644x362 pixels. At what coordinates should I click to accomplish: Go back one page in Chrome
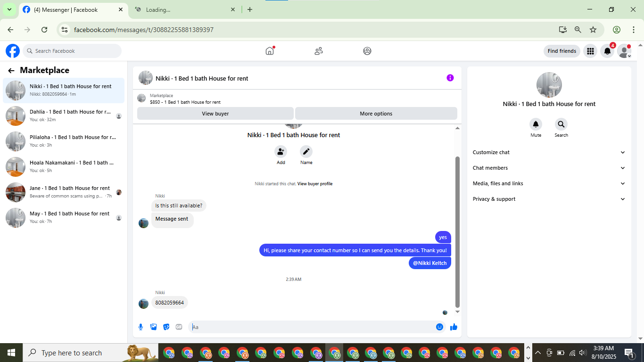[x=10, y=30]
